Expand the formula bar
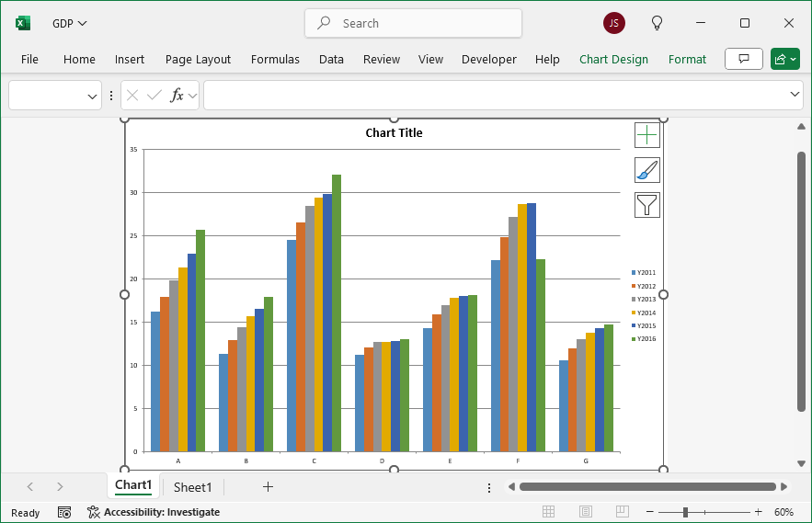812x523 pixels. pos(795,95)
